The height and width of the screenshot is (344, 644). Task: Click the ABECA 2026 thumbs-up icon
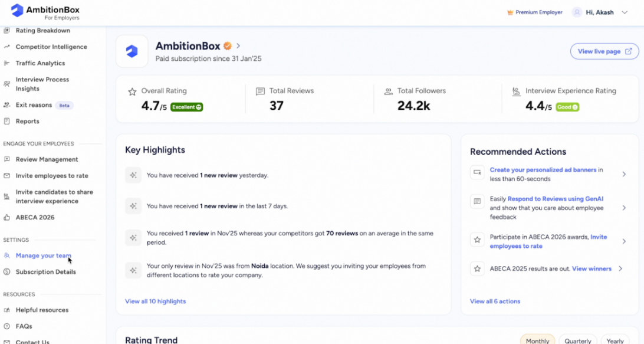click(6, 217)
